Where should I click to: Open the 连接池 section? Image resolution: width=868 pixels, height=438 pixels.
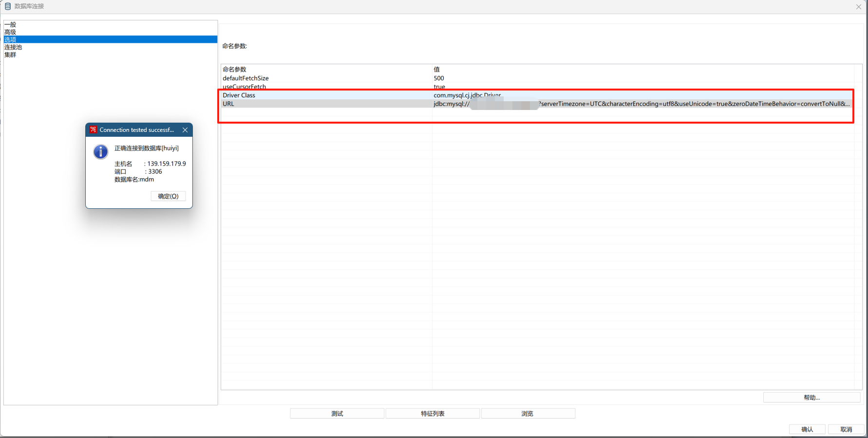[13, 47]
